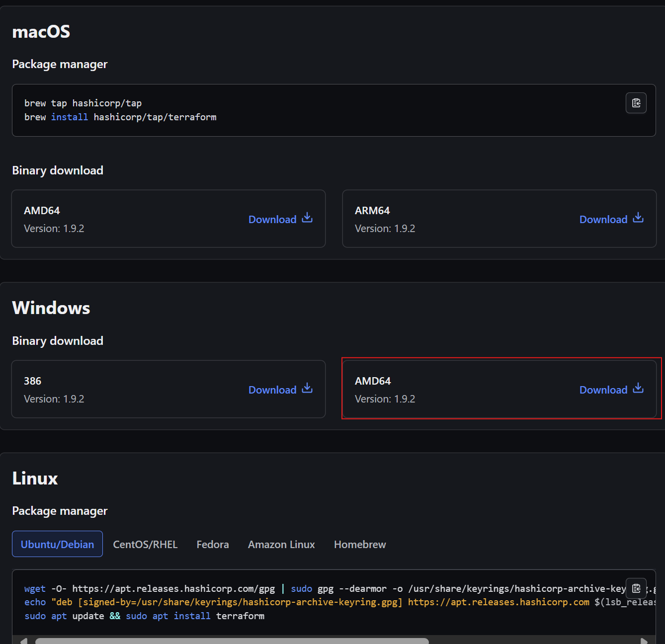Click left scroll arrow of Linux code block

[x=23, y=641]
